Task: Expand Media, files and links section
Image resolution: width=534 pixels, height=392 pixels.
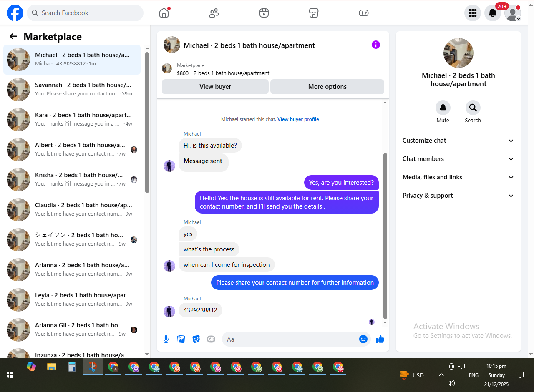Action: click(458, 177)
